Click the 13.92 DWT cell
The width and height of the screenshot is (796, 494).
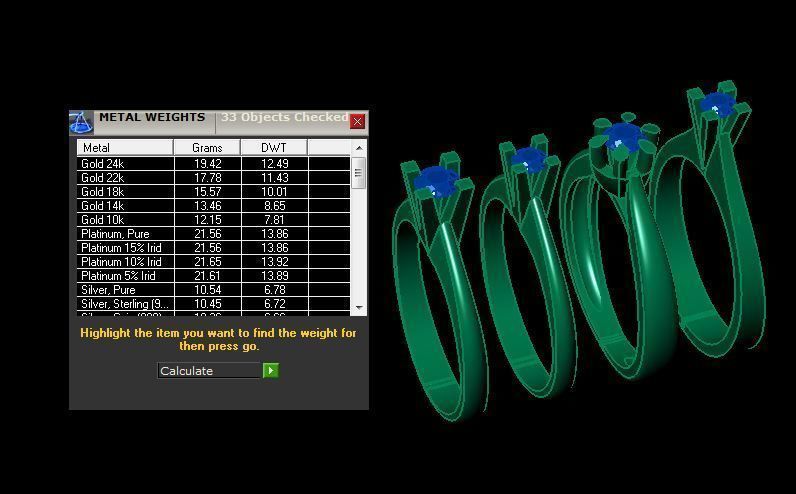(x=275, y=261)
